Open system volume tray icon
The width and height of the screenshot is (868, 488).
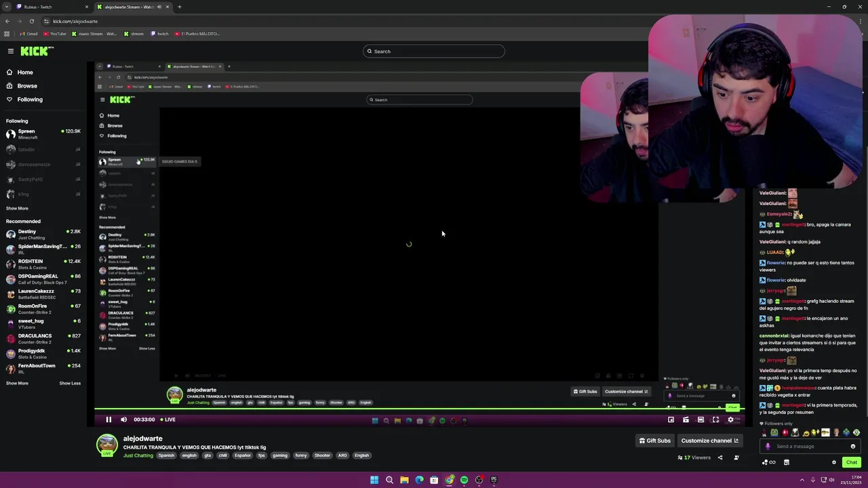point(831,480)
